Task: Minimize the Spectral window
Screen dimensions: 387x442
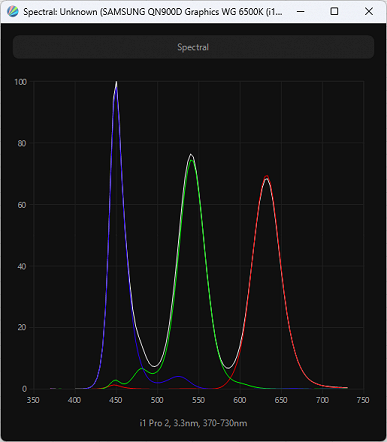Action: (301, 11)
